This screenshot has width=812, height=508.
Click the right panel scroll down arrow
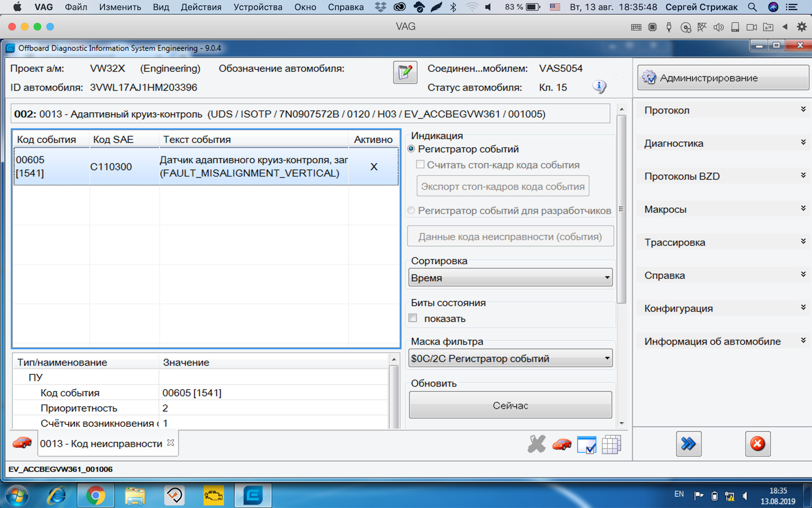[622, 423]
